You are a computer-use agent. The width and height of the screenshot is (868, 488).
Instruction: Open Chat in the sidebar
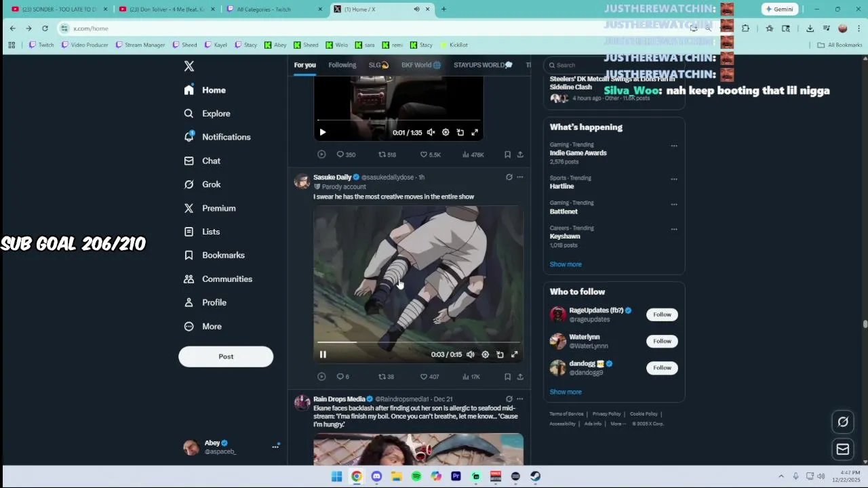pyautogui.click(x=202, y=161)
